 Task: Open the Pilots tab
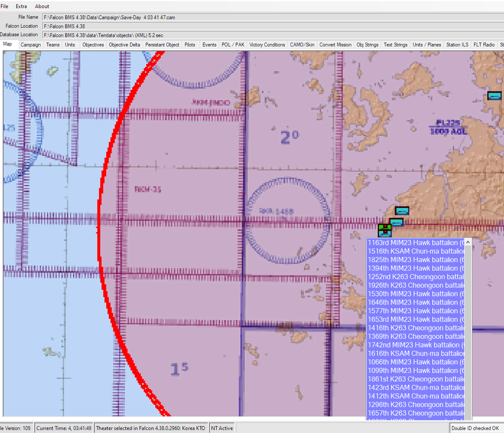coord(190,45)
